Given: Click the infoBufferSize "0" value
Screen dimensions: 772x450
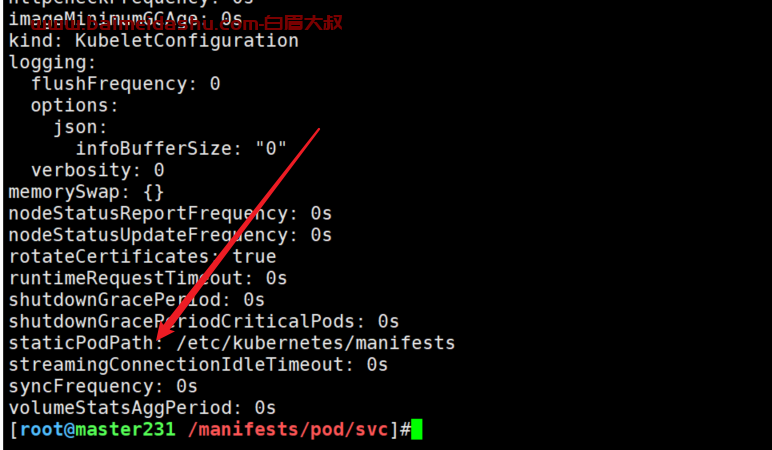Looking at the screenshot, I should (271, 148).
